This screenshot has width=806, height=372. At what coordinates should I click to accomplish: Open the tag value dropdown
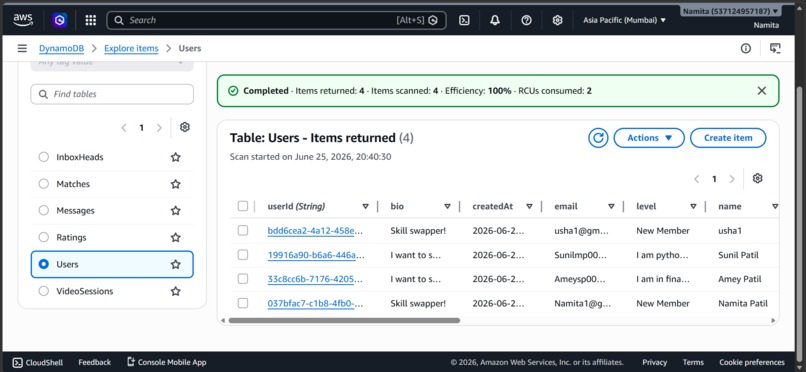pos(112,66)
